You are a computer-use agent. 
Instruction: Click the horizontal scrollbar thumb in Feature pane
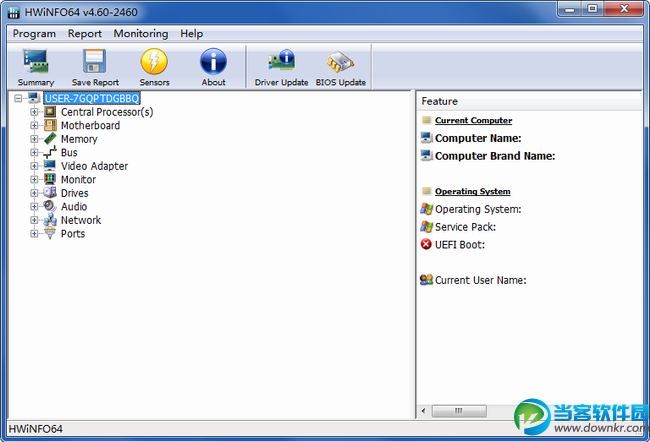pyautogui.click(x=459, y=410)
